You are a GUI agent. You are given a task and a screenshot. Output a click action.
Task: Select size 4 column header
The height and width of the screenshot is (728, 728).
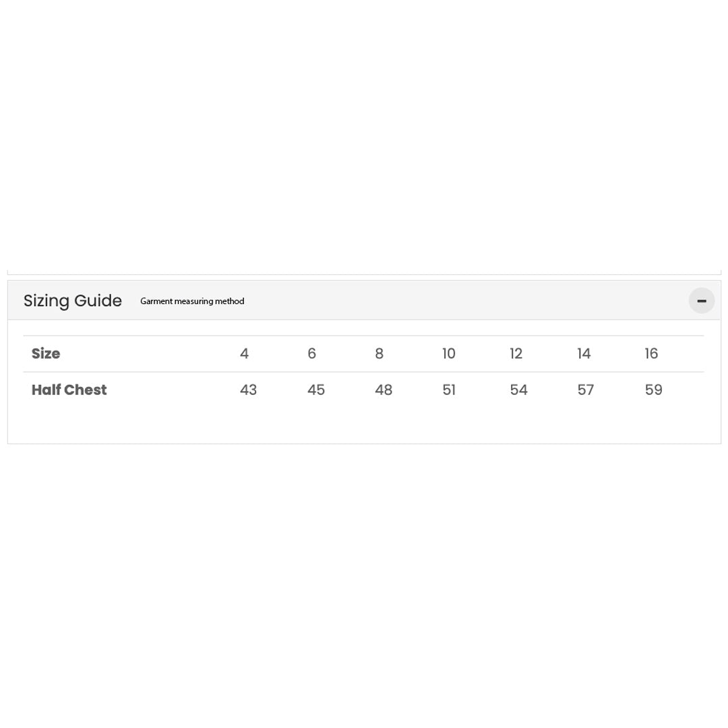[244, 354]
